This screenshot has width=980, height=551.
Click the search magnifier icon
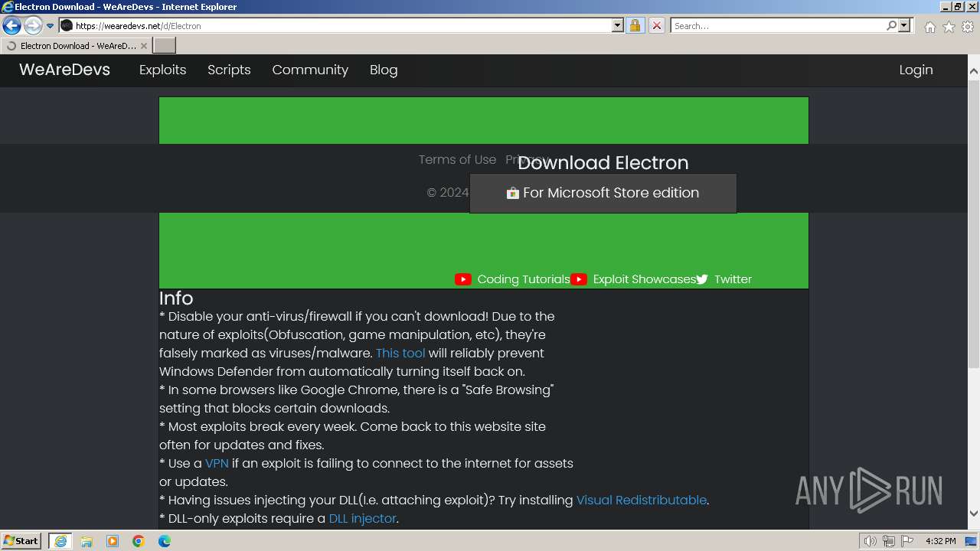(891, 26)
